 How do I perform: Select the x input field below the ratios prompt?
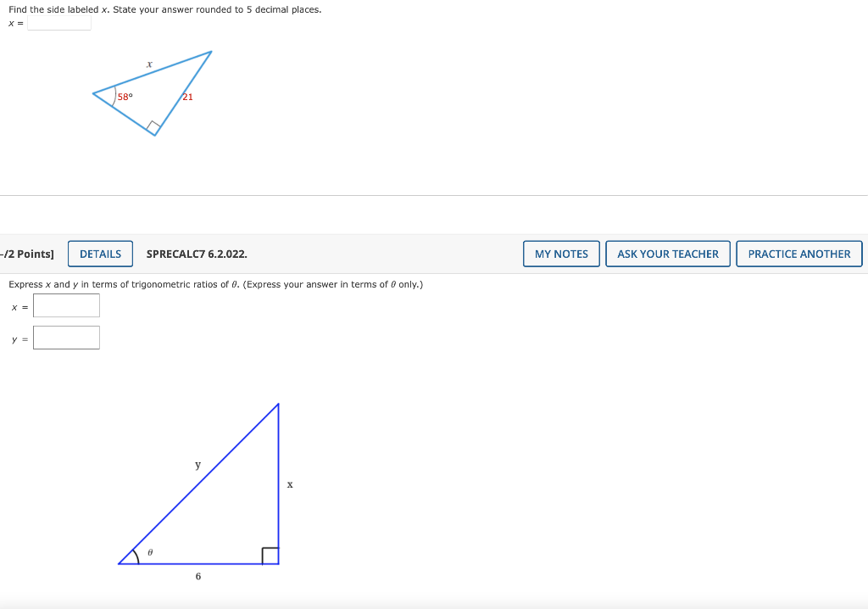(66, 305)
